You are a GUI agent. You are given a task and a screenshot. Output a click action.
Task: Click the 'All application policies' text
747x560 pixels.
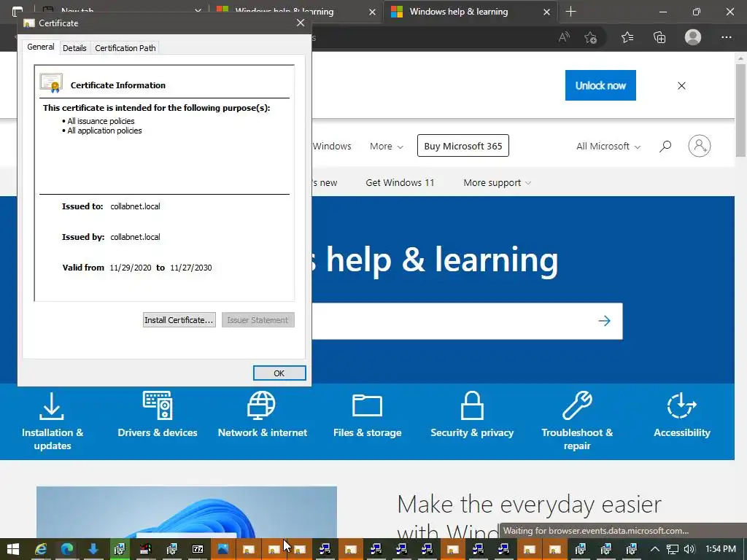[x=104, y=131]
